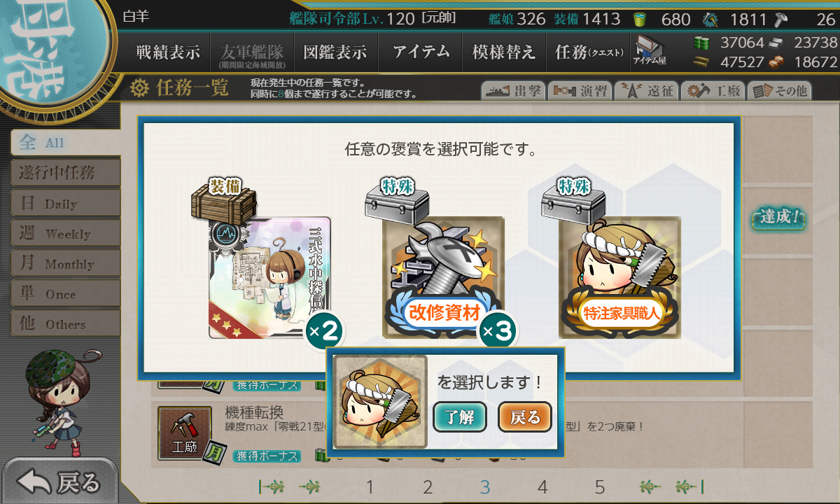
Task: Open the アイテム屋 shop icon
Action: [x=650, y=51]
